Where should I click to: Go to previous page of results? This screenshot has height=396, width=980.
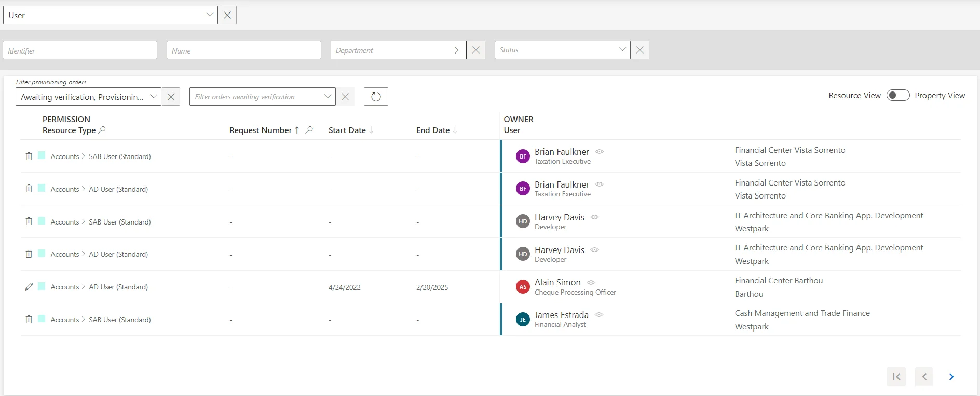[924, 377]
